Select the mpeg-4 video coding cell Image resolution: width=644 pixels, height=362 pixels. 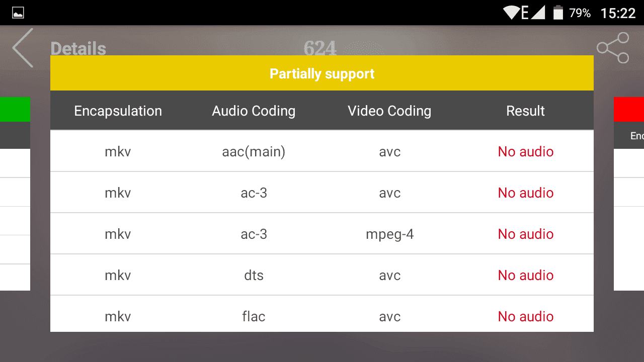390,234
